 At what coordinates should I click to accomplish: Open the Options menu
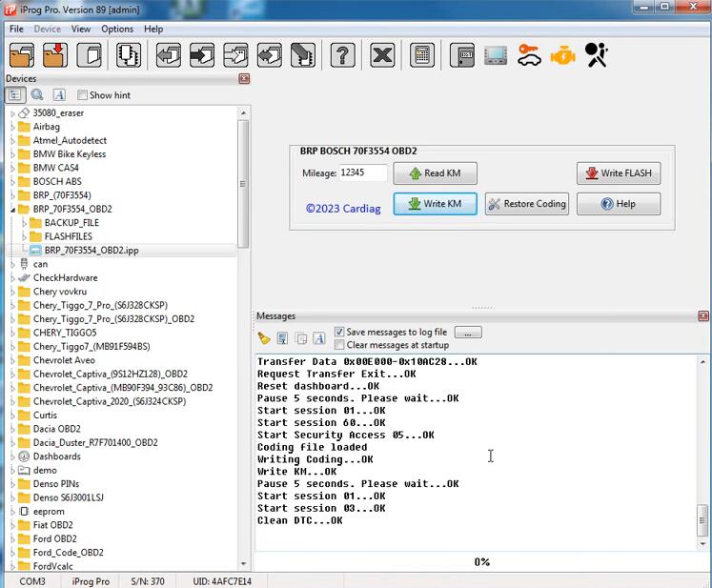(x=117, y=29)
